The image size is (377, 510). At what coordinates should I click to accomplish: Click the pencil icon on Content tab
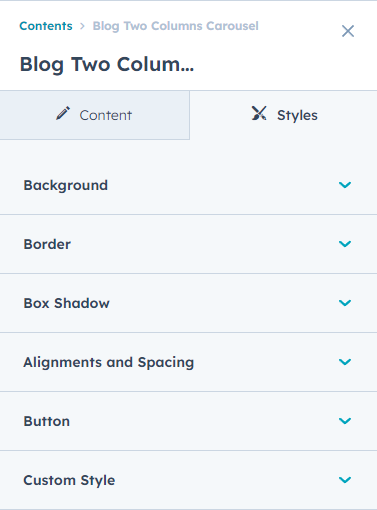(x=63, y=113)
